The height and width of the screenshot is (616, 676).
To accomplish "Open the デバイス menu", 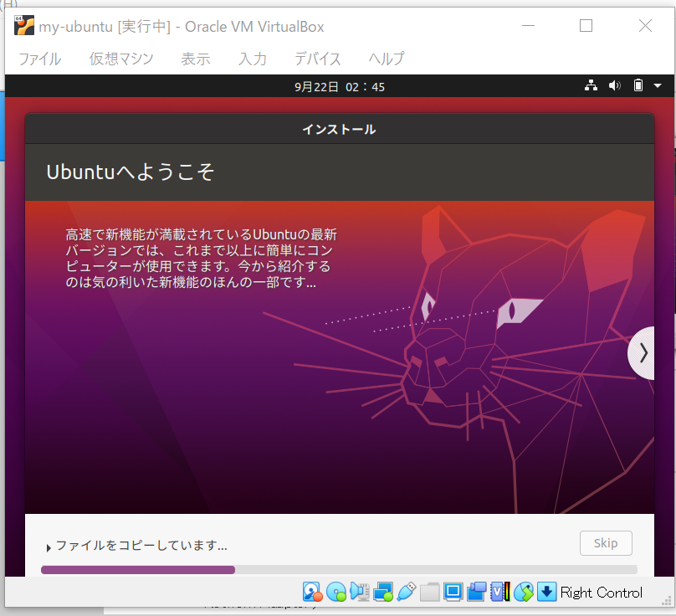I will (x=318, y=59).
